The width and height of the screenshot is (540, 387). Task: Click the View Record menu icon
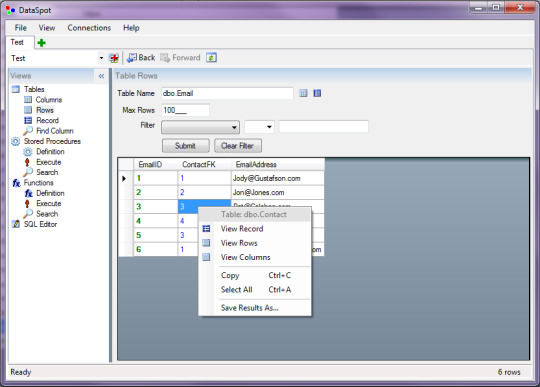(206, 229)
